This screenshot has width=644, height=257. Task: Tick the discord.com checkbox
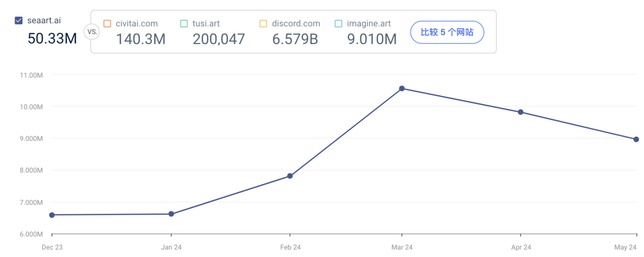263,24
